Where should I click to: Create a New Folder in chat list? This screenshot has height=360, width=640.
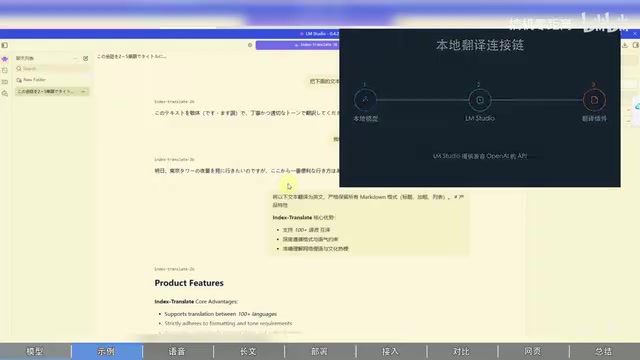[31, 80]
